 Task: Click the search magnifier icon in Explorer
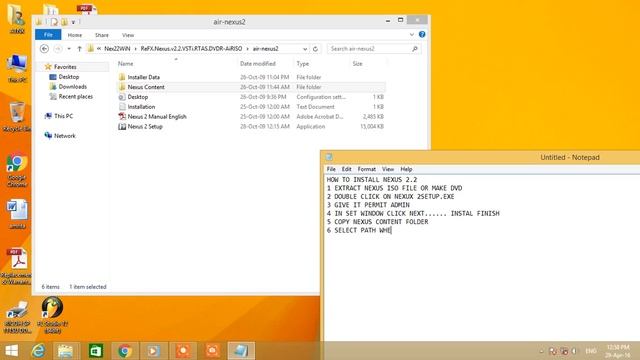click(x=415, y=49)
